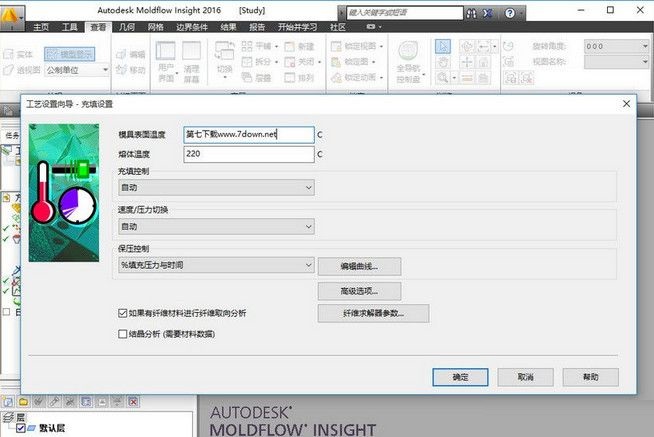This screenshot has height=437, width=654.
Task: Move layer down in layers toolbar
Action: [118, 402]
